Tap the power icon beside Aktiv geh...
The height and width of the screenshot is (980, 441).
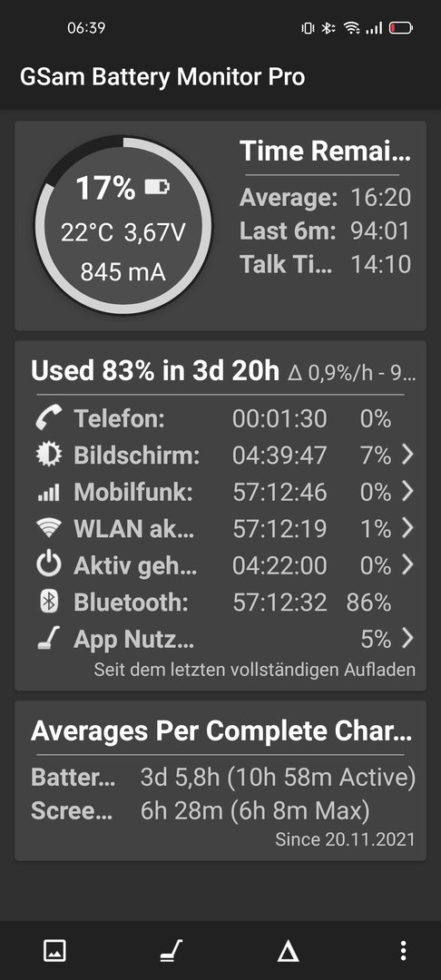pos(49,565)
